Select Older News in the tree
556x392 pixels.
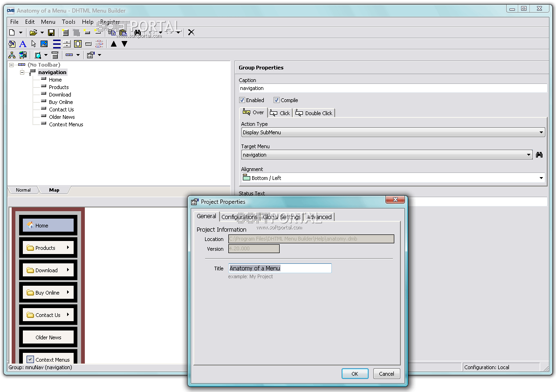click(x=62, y=117)
